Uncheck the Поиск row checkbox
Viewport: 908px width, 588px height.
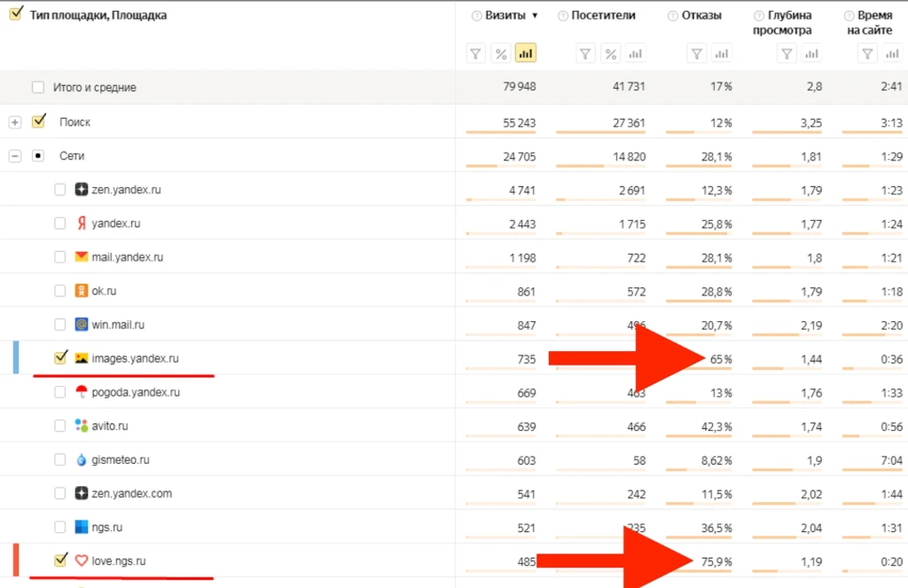point(39,122)
